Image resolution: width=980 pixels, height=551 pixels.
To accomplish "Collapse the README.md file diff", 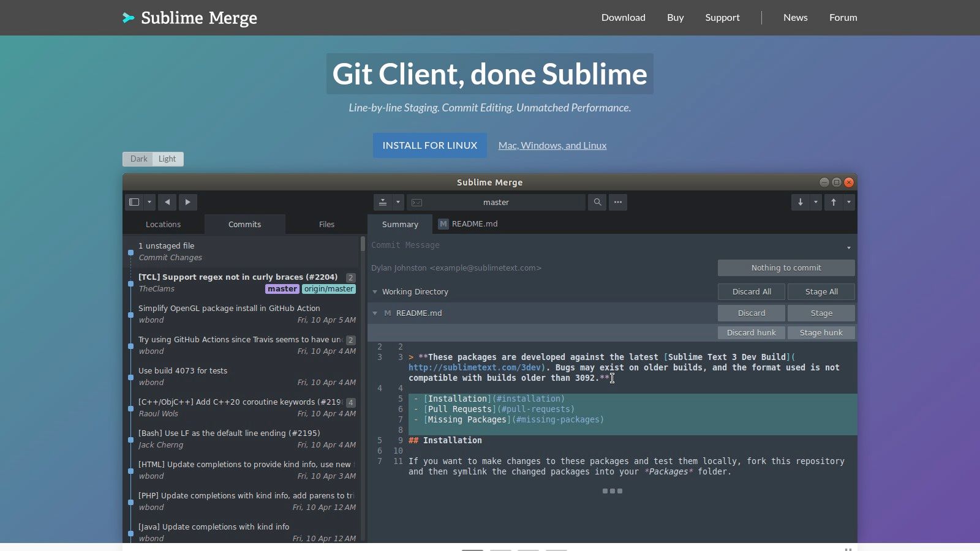I will (x=375, y=313).
